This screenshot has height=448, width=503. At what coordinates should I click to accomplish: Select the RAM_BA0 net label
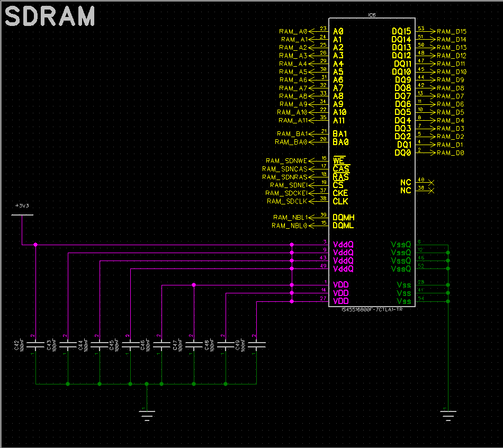click(291, 142)
